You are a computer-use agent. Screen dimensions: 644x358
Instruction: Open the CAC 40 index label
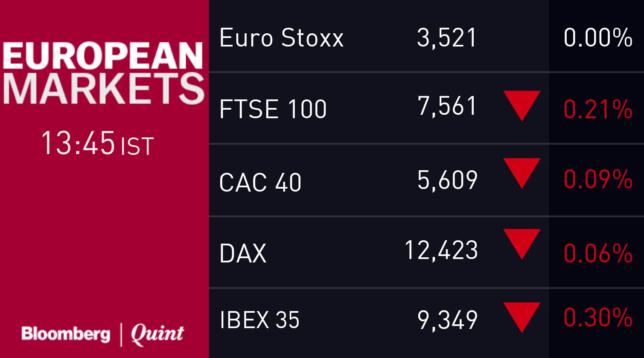(x=260, y=182)
